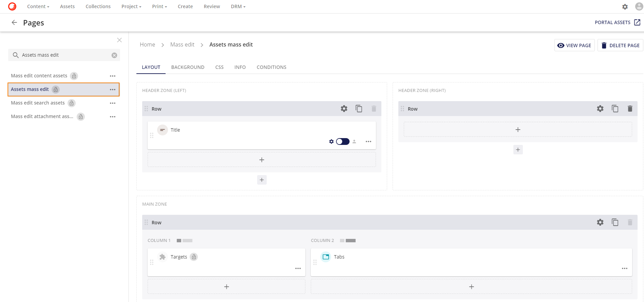Duplicate the Header Zone Left row

[x=359, y=109]
